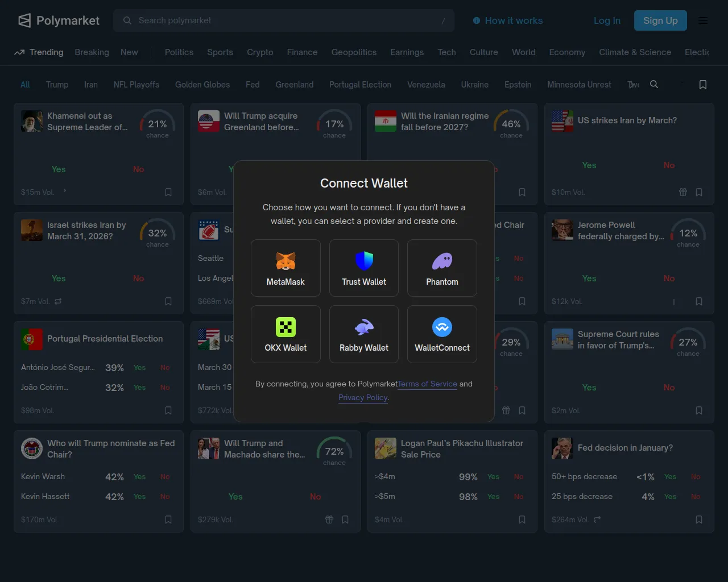Click gift icon on US strikes Iran card
This screenshot has height=582, width=728.
click(x=683, y=192)
